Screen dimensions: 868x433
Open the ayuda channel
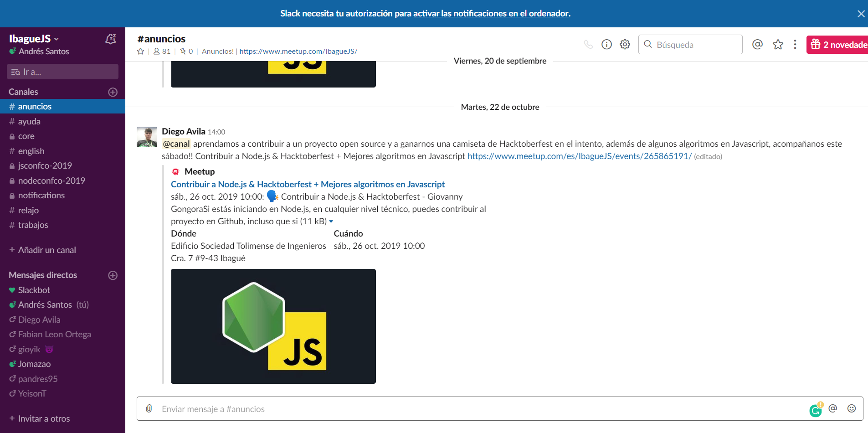[x=62, y=121]
